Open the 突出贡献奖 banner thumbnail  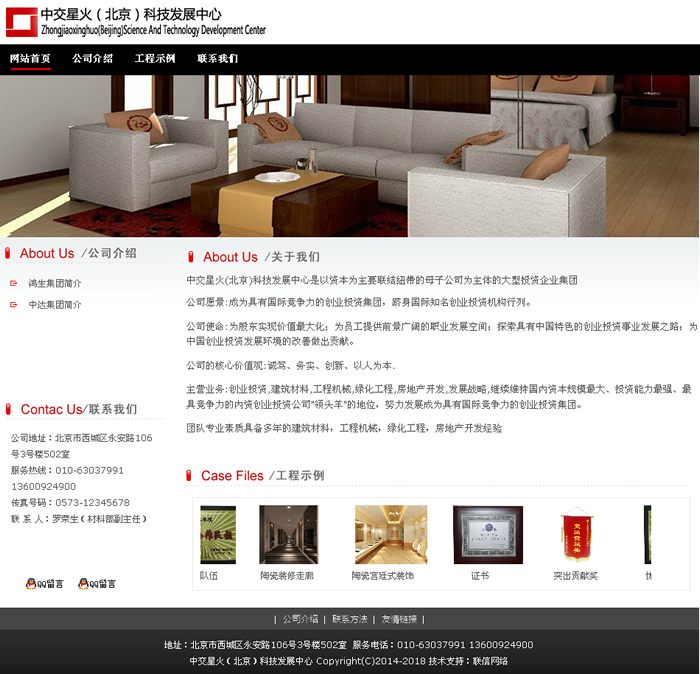575,535
